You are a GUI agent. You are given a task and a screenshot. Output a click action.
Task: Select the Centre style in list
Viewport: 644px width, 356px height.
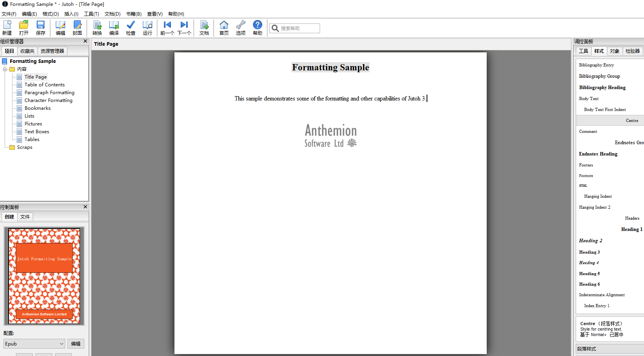610,120
